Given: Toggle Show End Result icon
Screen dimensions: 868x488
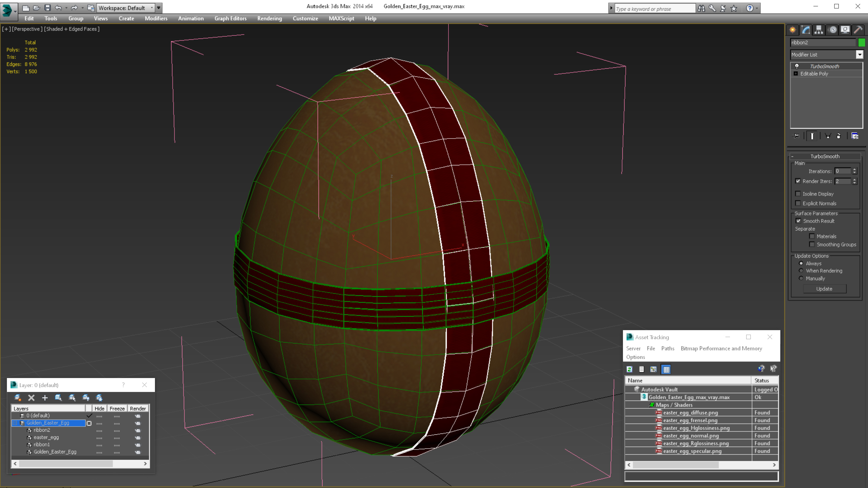Looking at the screenshot, I should point(812,136).
